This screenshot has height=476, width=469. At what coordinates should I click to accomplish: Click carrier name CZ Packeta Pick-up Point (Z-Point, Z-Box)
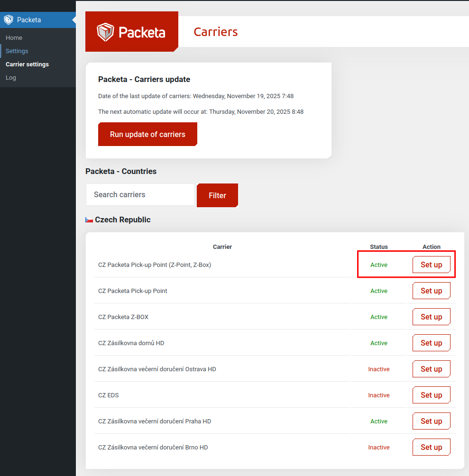coord(155,265)
